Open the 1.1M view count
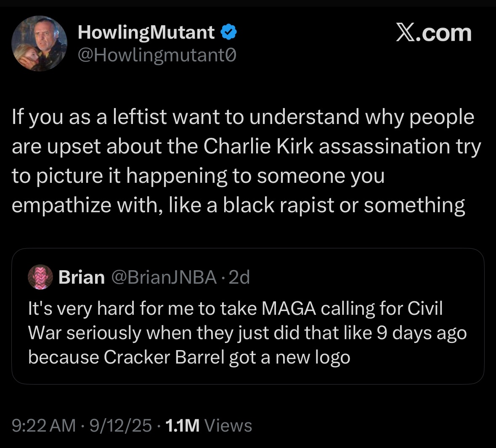496x448 pixels. coord(182,425)
